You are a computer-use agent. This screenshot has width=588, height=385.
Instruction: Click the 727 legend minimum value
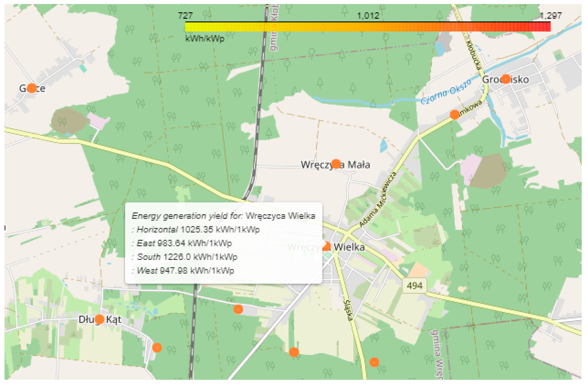(x=185, y=16)
